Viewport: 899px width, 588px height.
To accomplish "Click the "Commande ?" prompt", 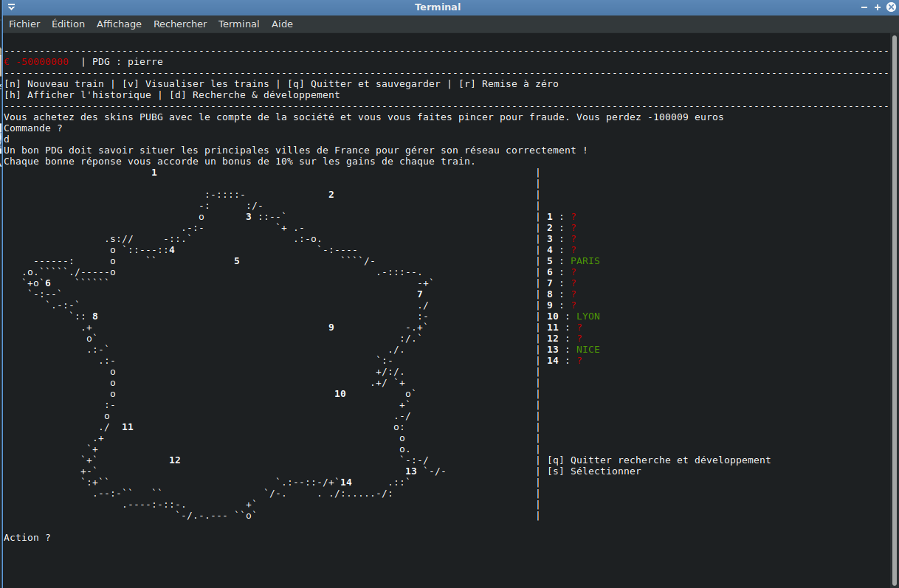I will 33,128.
